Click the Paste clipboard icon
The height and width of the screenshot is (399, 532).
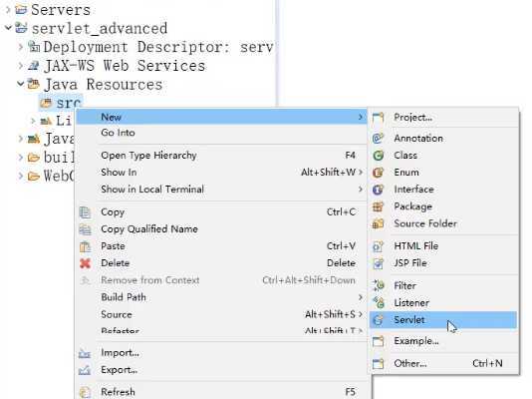click(x=85, y=246)
